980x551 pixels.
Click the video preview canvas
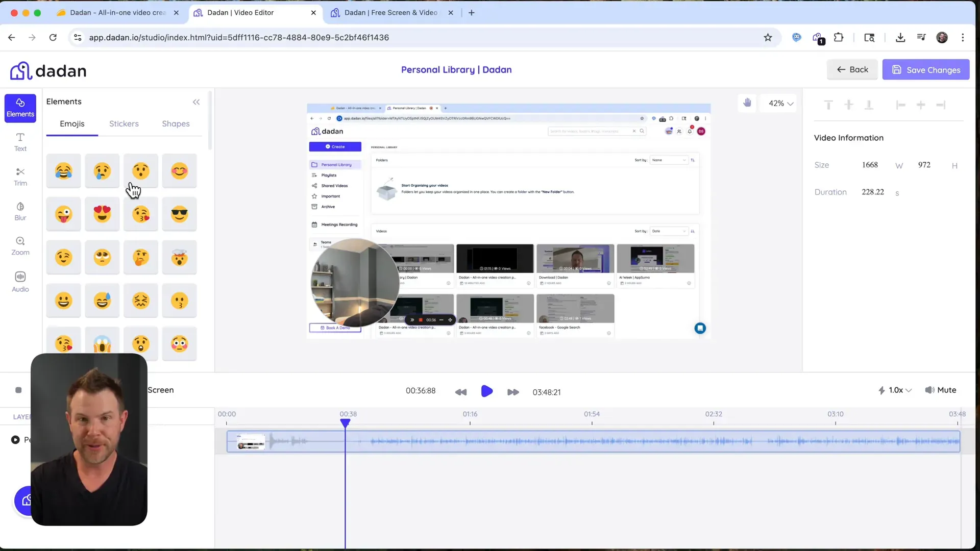point(508,221)
